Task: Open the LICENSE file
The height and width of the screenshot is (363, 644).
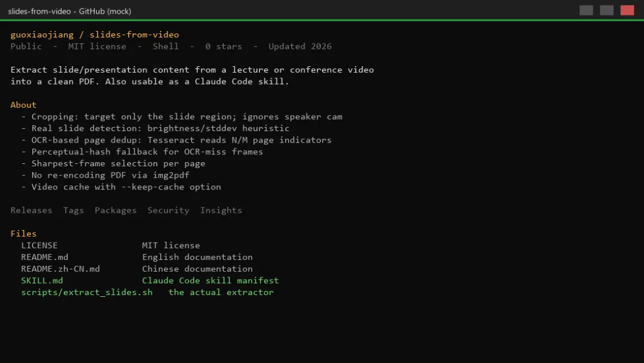Action: tap(39, 245)
